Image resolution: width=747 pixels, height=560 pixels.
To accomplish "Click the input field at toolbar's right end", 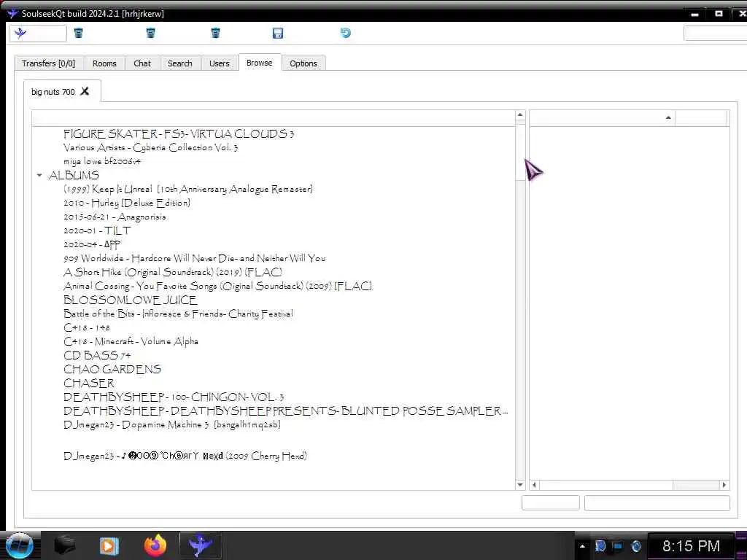I will pyautogui.click(x=715, y=33).
